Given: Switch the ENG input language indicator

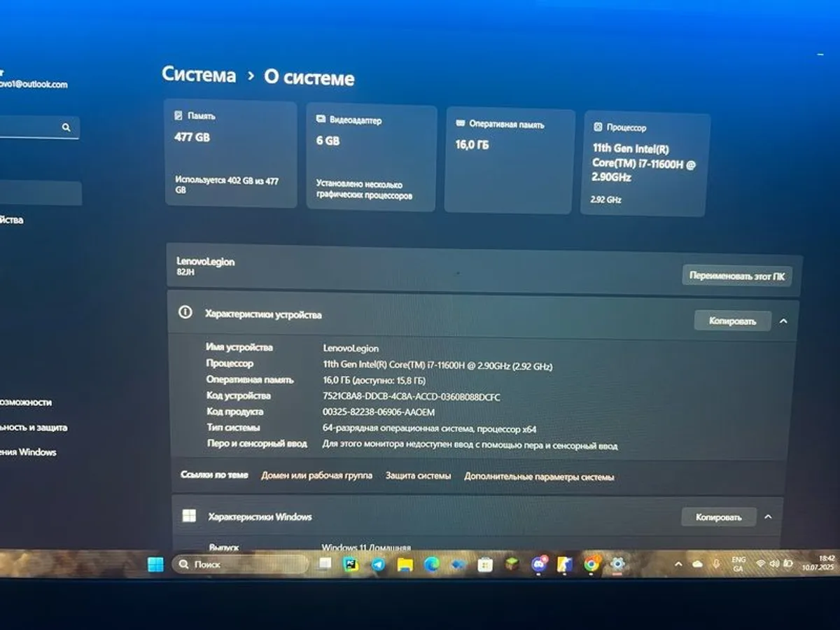Looking at the screenshot, I should 738,563.
